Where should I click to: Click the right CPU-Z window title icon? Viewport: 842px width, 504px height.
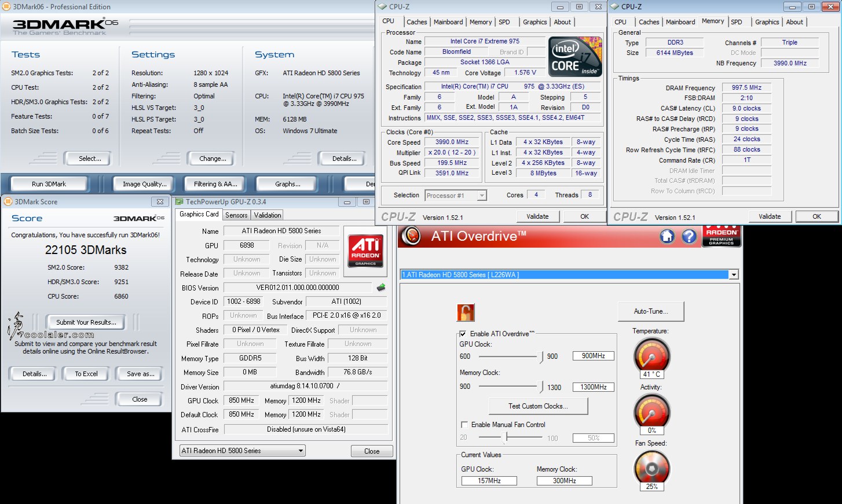coord(615,7)
